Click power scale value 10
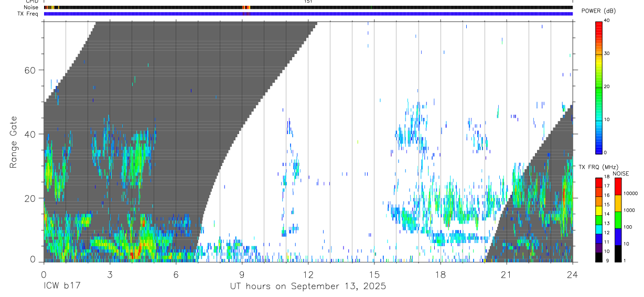644x297 pixels. (608, 119)
